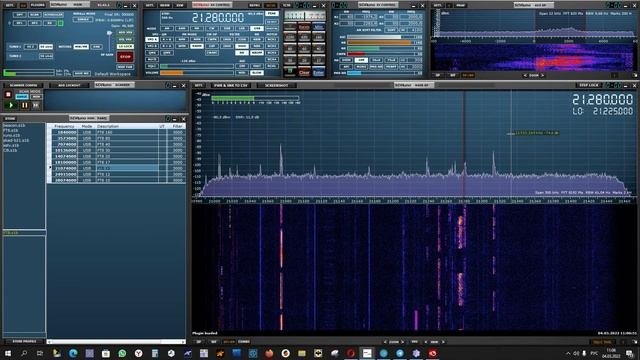Screen dimensions: 640x360
Task: Select LSB demodulation mode
Action: pyautogui.click(x=242, y=29)
